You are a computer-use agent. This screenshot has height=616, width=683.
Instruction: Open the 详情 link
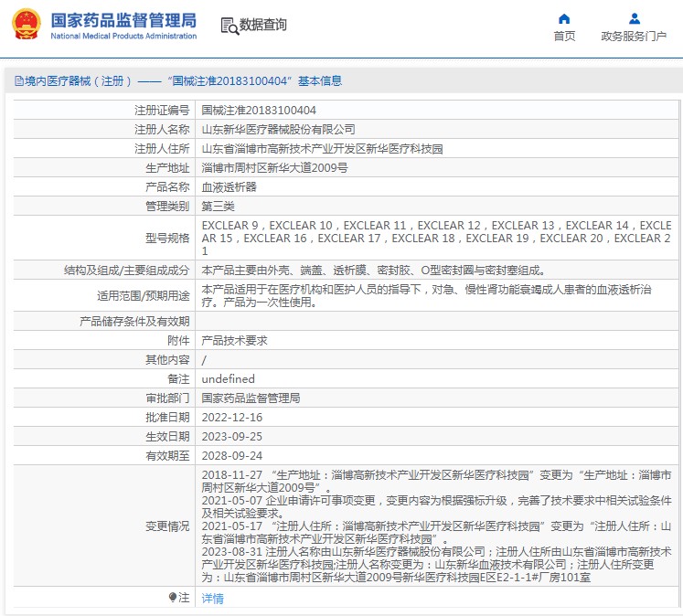(212, 598)
